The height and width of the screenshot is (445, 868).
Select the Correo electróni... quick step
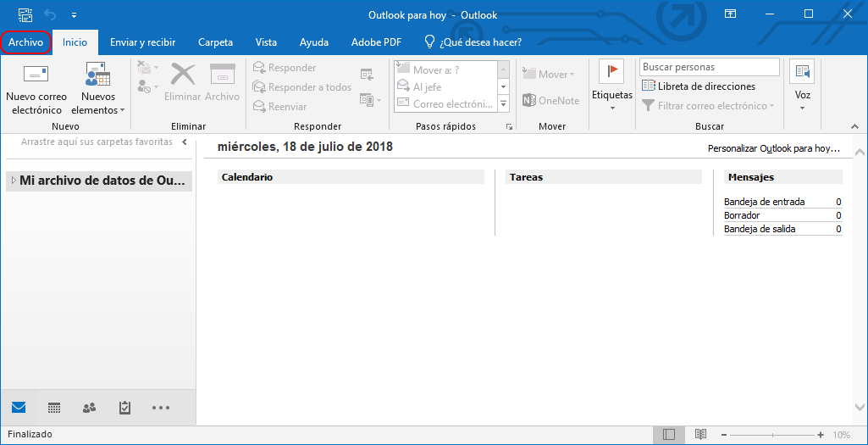point(445,103)
